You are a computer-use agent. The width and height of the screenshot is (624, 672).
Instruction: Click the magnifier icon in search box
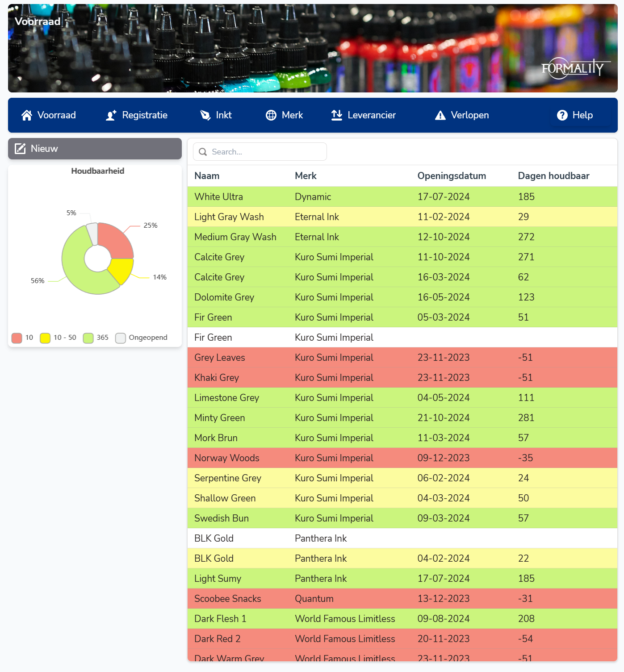point(203,152)
